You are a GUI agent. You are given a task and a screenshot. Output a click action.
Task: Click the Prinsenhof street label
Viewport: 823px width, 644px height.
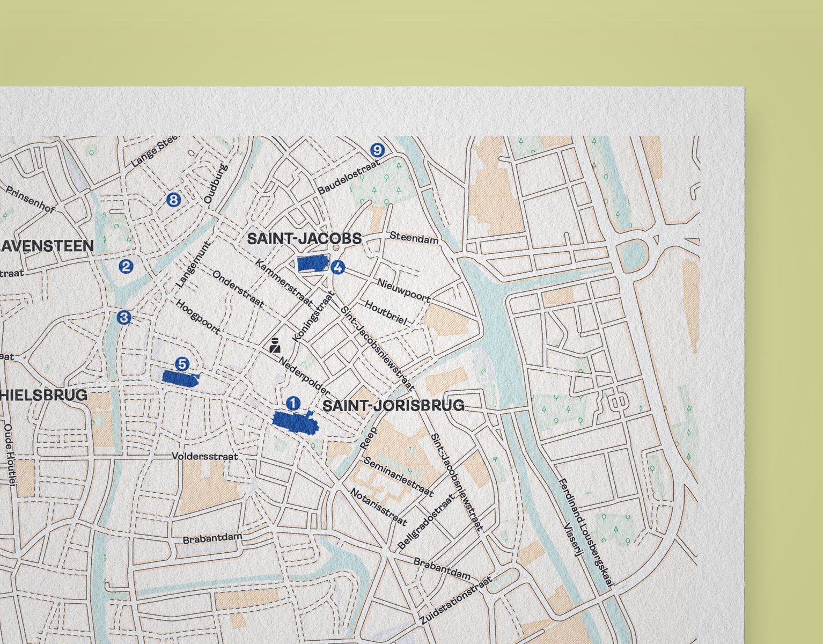pyautogui.click(x=30, y=199)
